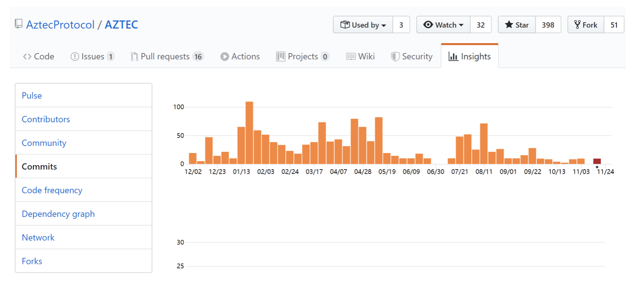This screenshot has height=284, width=644.
Task: Open the Watch dropdown button
Action: point(443,25)
